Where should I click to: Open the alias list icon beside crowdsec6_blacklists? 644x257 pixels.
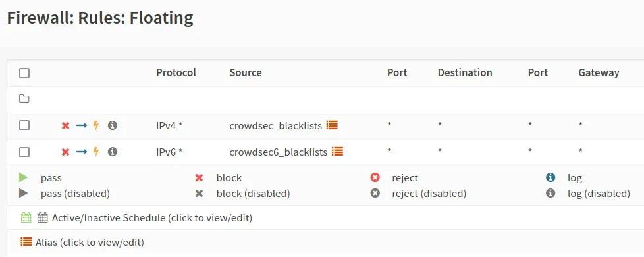pos(337,152)
